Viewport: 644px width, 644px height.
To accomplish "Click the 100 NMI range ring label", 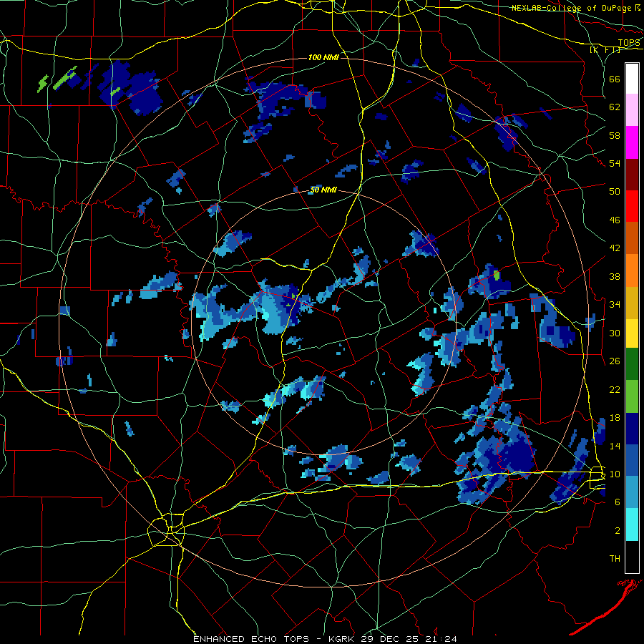I will [323, 57].
